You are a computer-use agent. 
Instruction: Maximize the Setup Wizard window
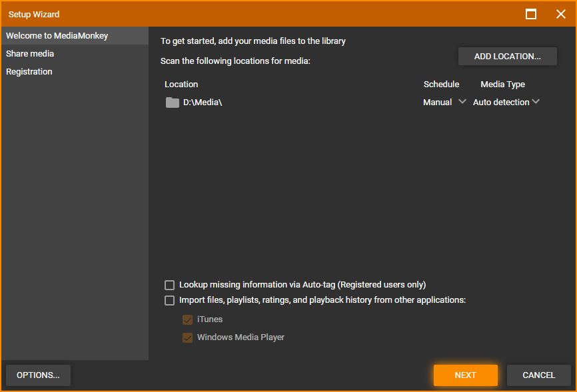[531, 14]
